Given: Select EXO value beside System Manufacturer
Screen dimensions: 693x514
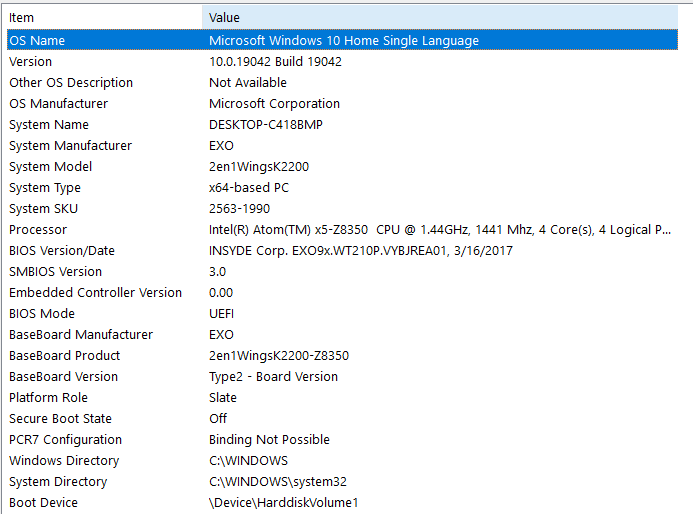Looking at the screenshot, I should (x=221, y=145).
